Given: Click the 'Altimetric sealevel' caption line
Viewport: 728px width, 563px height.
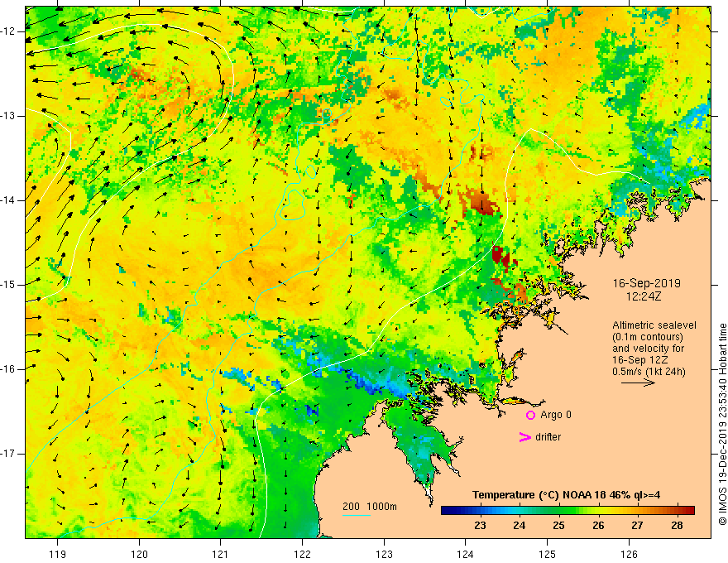Looking at the screenshot, I should pos(654,325).
